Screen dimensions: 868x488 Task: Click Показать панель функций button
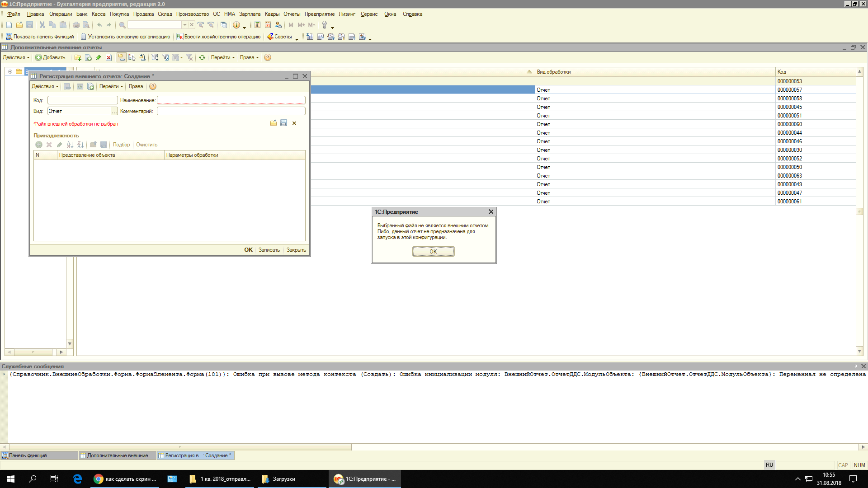[x=40, y=37]
